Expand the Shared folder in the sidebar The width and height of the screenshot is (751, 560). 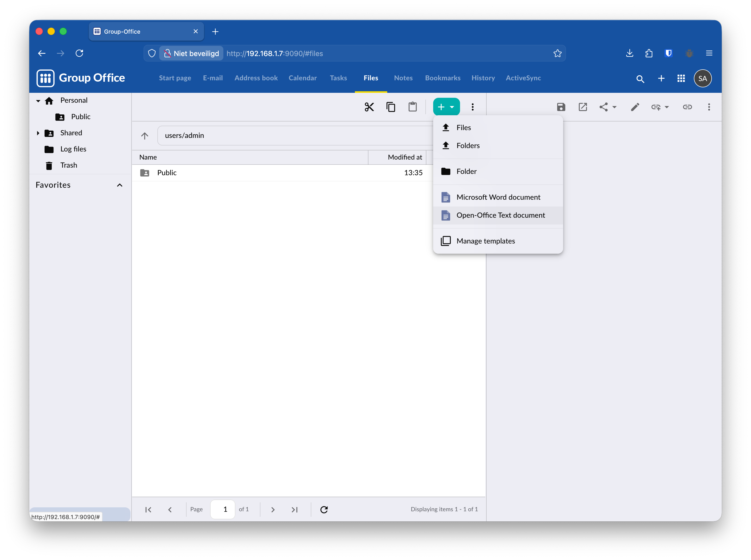[x=38, y=133]
